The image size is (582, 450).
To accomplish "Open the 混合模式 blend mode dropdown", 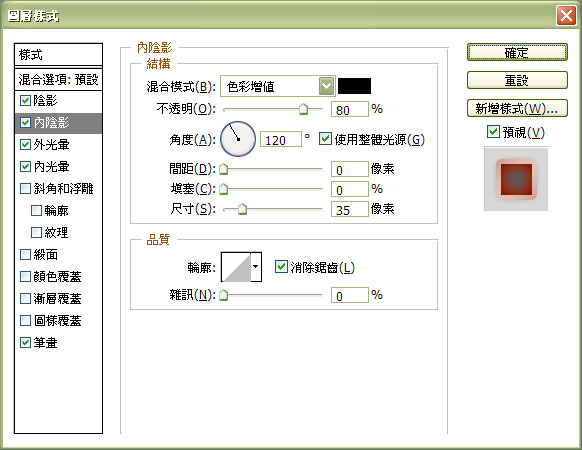I will (x=278, y=86).
